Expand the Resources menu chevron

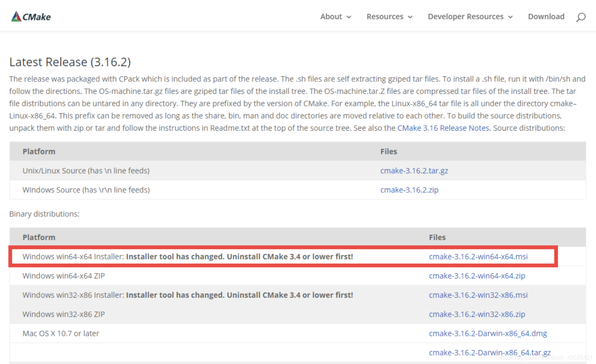[x=410, y=17]
